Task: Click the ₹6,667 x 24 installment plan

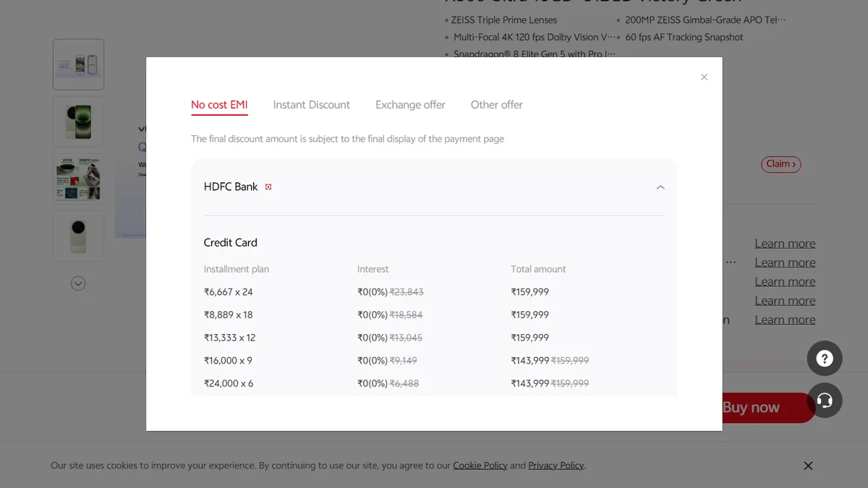Action: click(229, 292)
